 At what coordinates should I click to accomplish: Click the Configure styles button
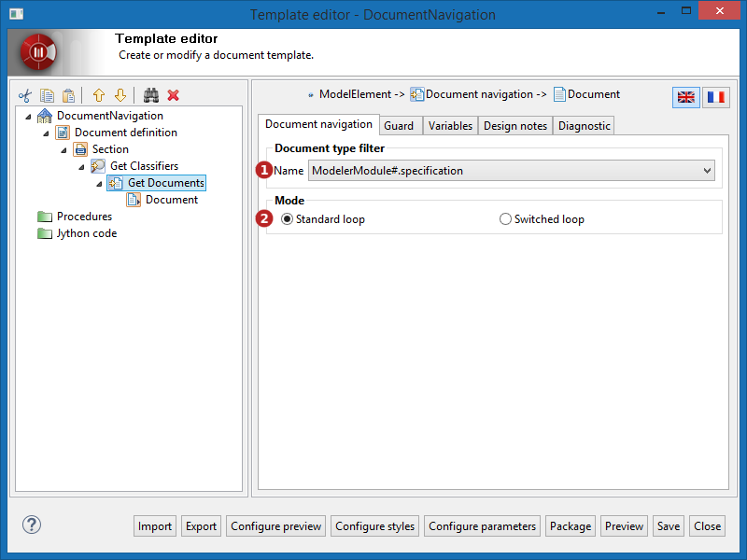[374, 525]
